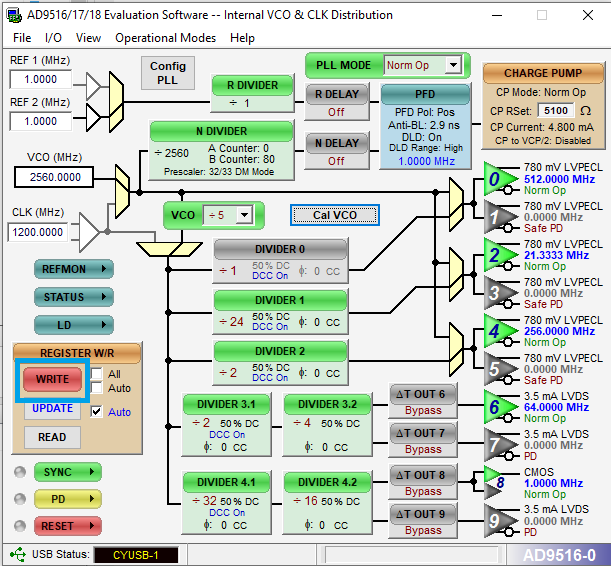Expand the REFMON menu button
The height and width of the screenshot is (566, 611).
74,269
